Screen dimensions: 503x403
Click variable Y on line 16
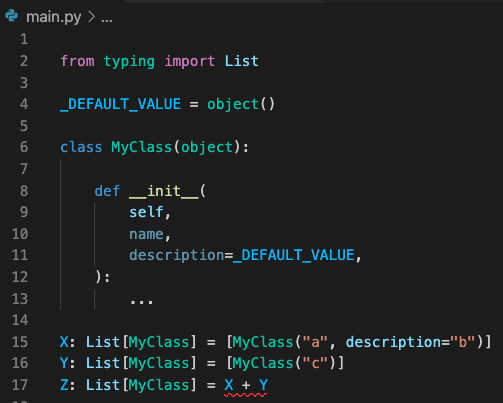64,363
